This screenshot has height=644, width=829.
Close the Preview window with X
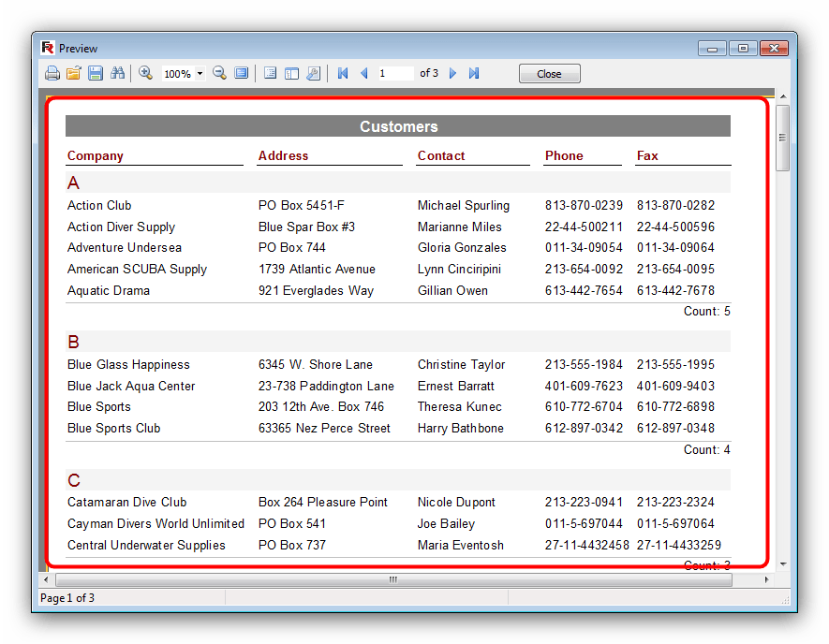[774, 49]
